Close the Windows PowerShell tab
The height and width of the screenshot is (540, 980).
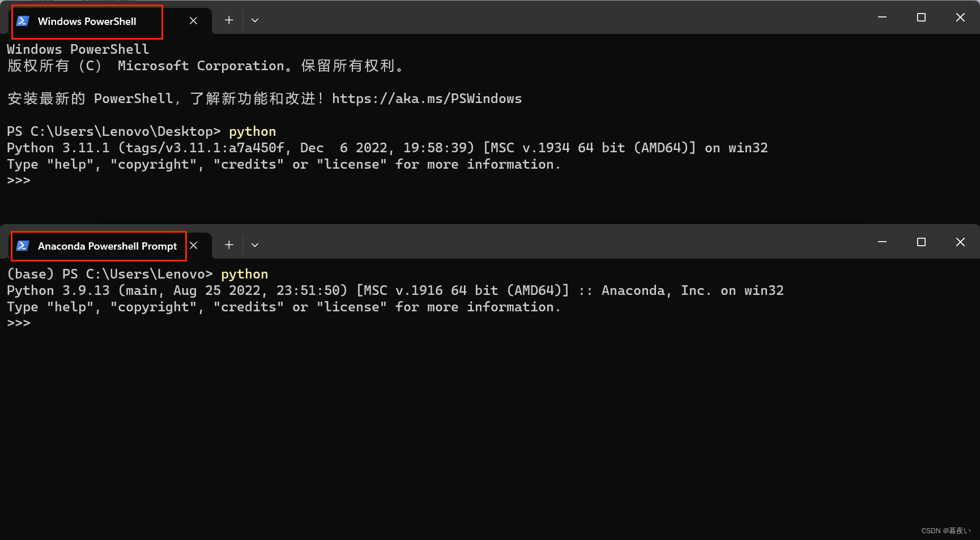pos(193,21)
